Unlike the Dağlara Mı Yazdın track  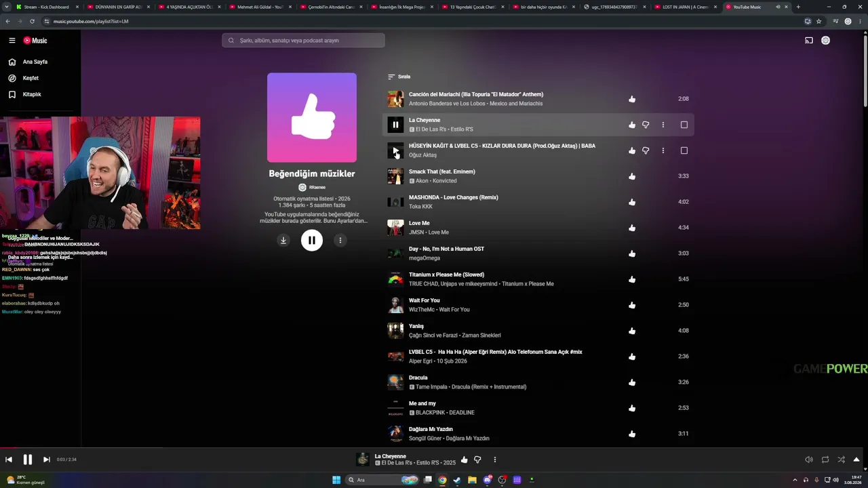(x=632, y=434)
